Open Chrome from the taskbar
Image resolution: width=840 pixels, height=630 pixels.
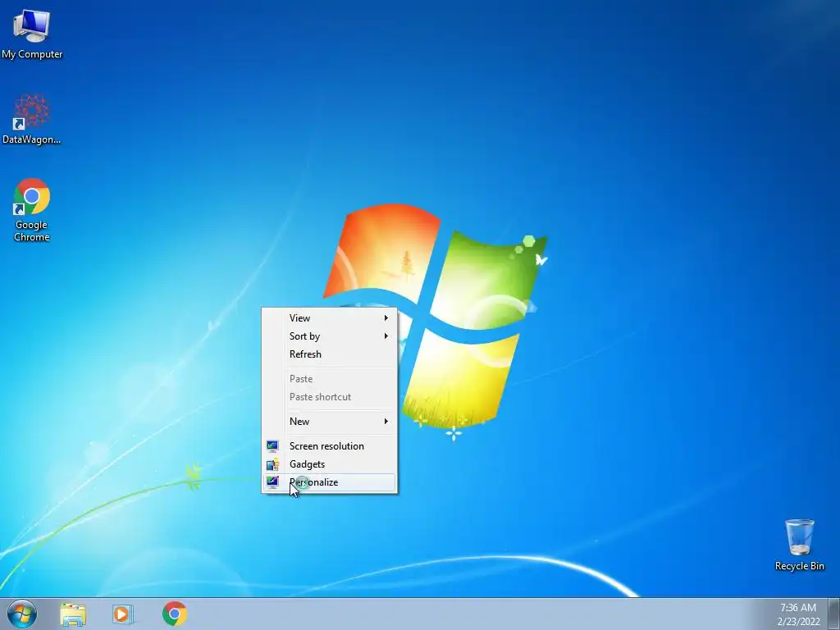coord(175,614)
